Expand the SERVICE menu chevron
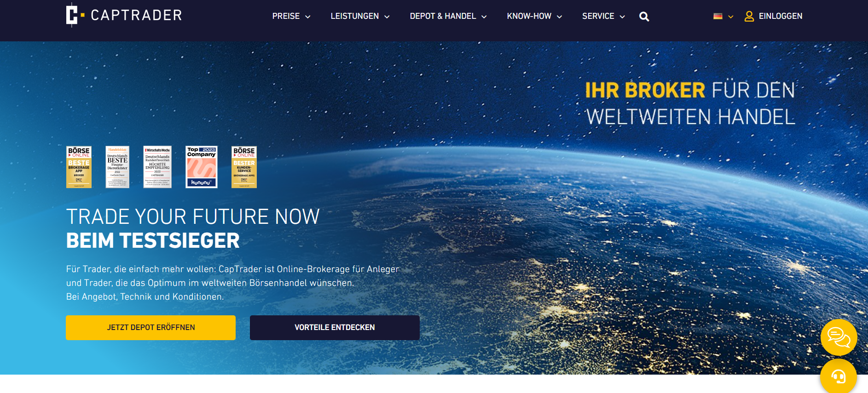The image size is (868, 393). coord(622,17)
